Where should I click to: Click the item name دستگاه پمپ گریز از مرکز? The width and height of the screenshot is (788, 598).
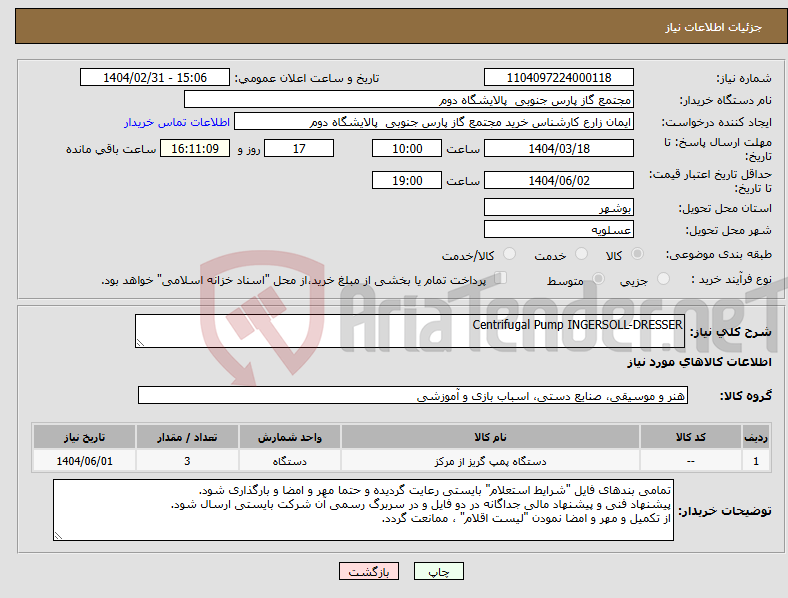pyautogui.click(x=490, y=461)
